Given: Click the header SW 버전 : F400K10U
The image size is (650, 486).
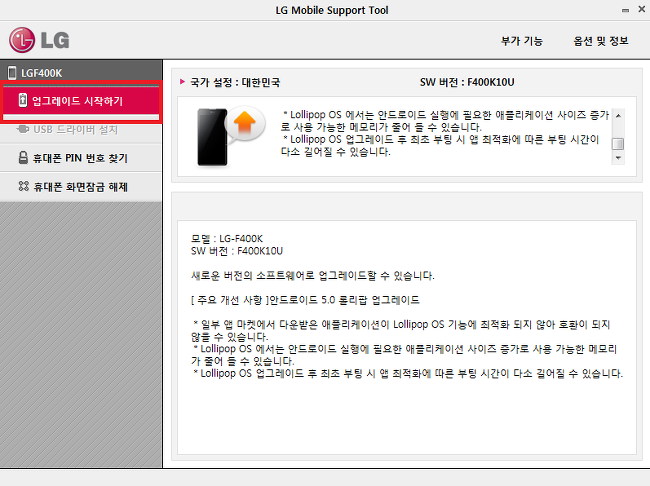Looking at the screenshot, I should [x=467, y=82].
